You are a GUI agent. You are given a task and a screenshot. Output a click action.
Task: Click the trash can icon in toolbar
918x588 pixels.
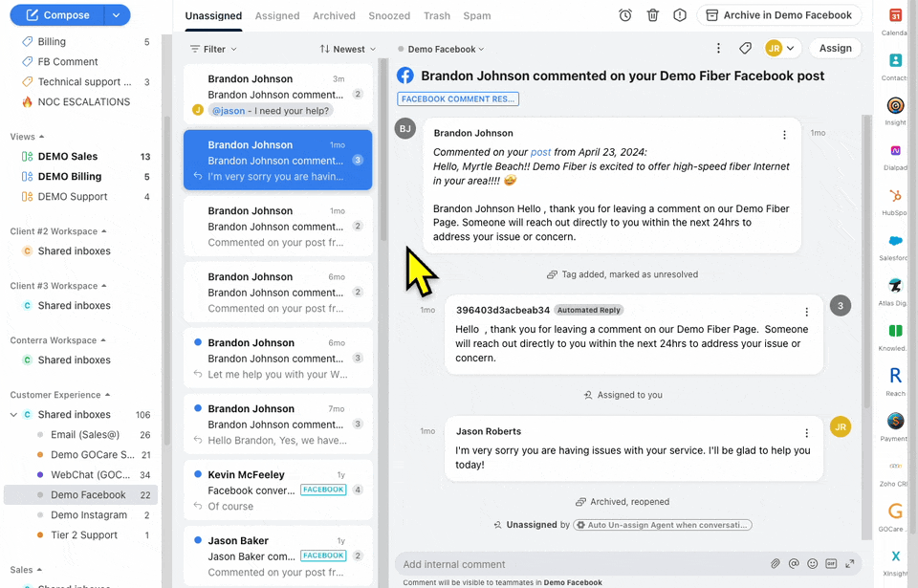(x=653, y=16)
